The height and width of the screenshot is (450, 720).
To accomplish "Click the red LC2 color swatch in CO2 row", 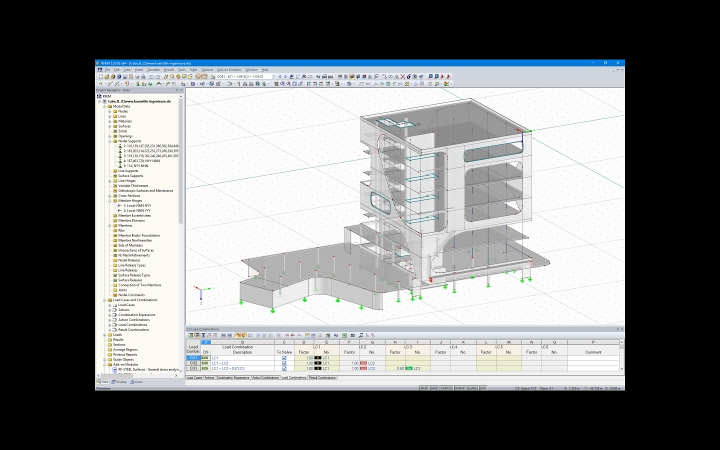I will pos(363,363).
